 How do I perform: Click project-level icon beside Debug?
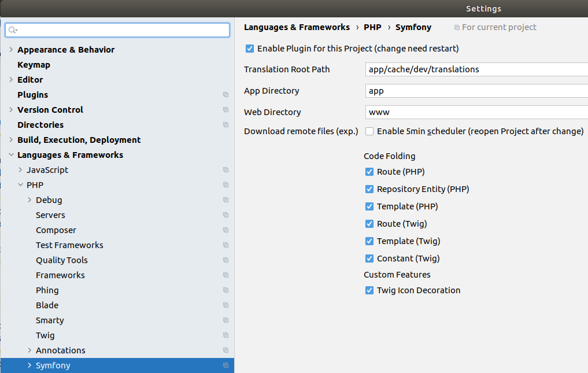(x=225, y=200)
